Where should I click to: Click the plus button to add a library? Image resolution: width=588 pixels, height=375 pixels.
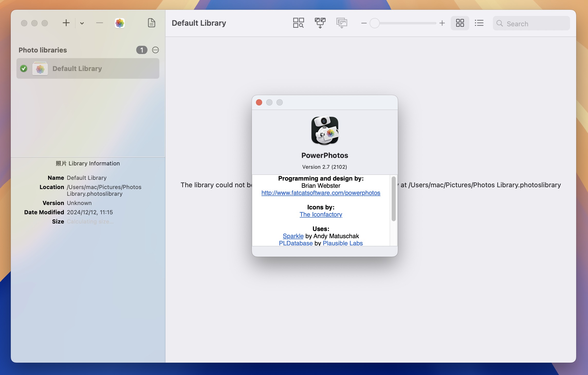(x=66, y=23)
